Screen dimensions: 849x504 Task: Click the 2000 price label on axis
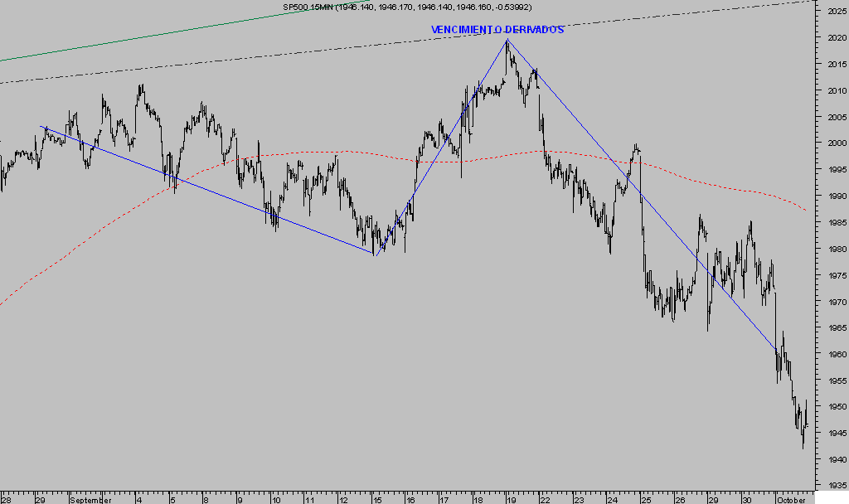click(x=836, y=143)
